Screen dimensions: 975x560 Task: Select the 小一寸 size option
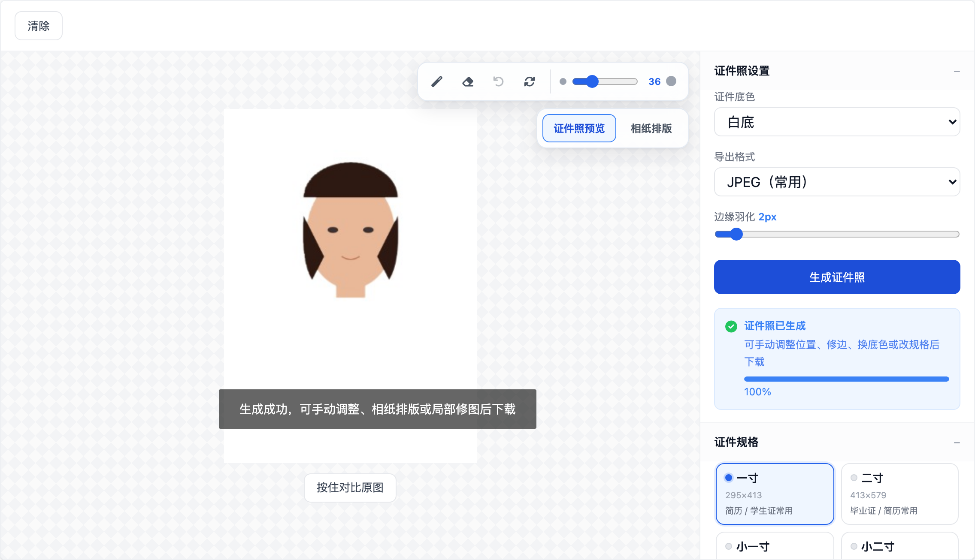coord(775,546)
